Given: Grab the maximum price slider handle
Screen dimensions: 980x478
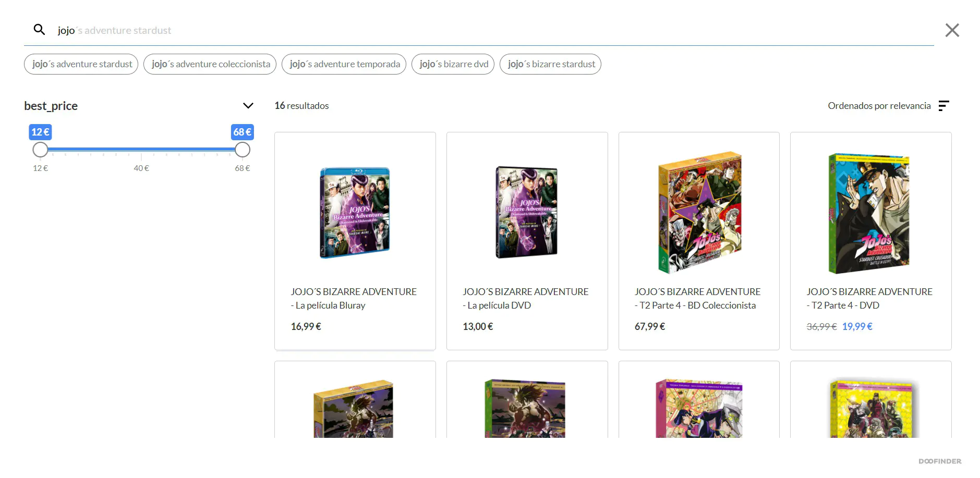Looking at the screenshot, I should [242, 150].
